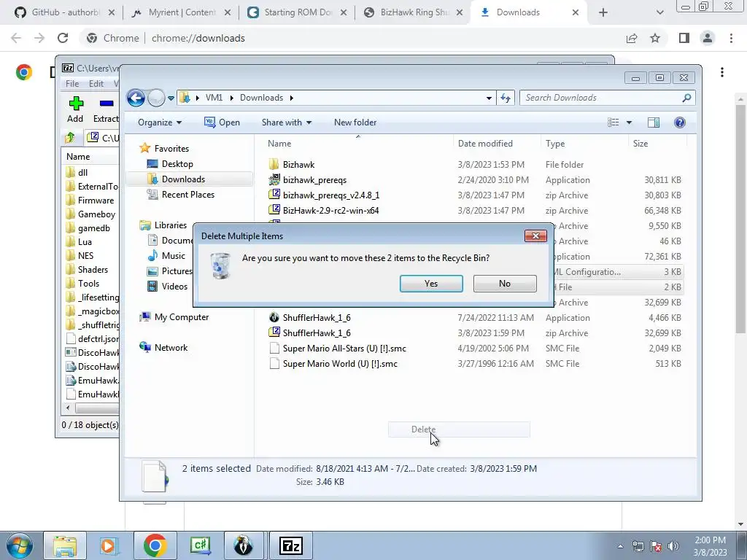
Task: Open the Chrome three-dot menu
Action: pyautogui.click(x=731, y=38)
